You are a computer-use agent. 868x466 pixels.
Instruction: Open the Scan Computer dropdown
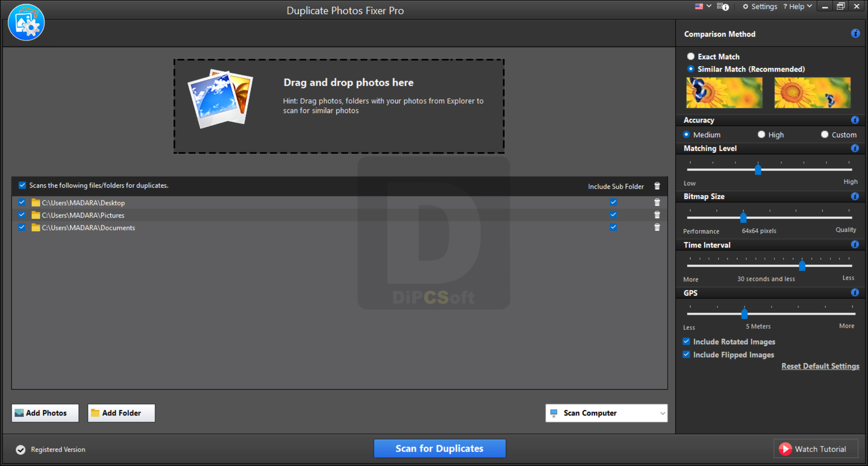[606, 413]
